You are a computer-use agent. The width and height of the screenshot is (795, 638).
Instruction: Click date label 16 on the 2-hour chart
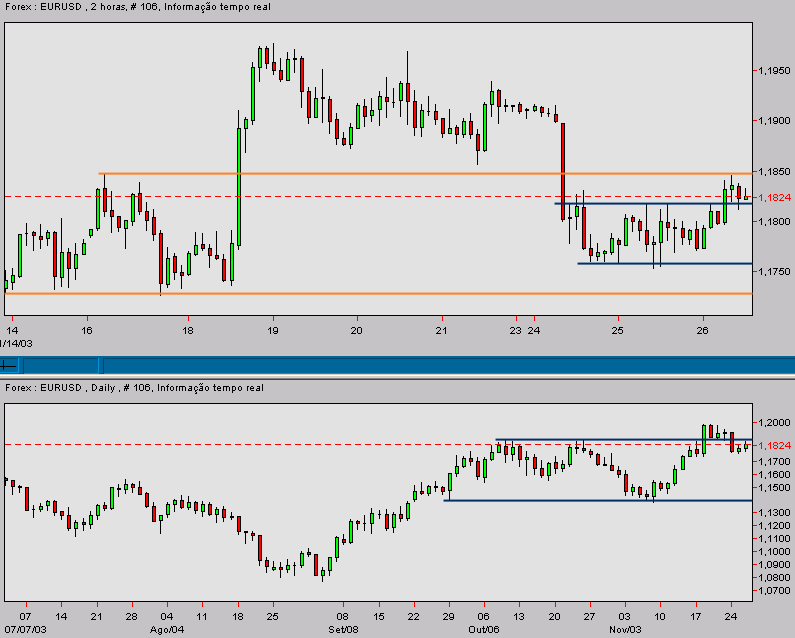[x=87, y=331]
